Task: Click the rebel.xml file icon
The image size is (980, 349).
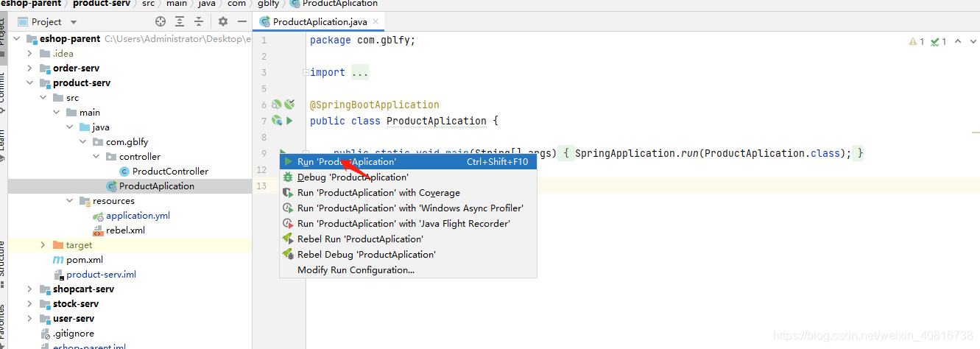Action: pos(98,230)
